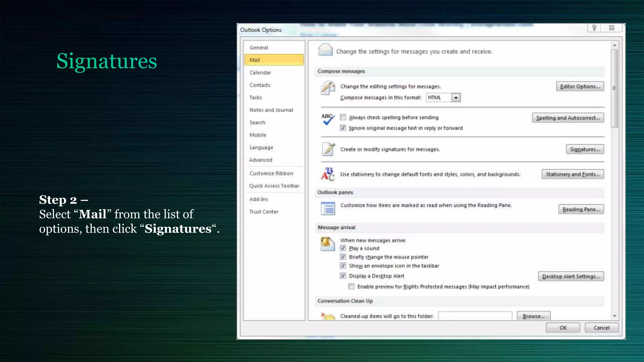Click the scrollbar down arrow

614,316
